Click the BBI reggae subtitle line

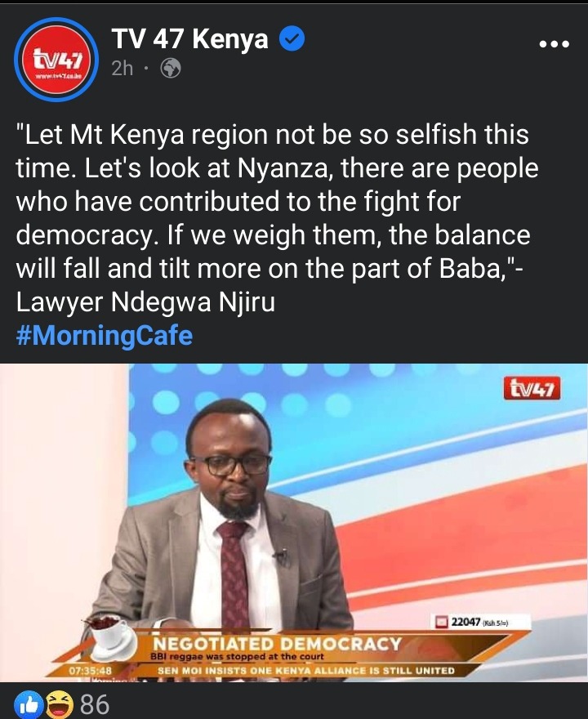point(238,657)
